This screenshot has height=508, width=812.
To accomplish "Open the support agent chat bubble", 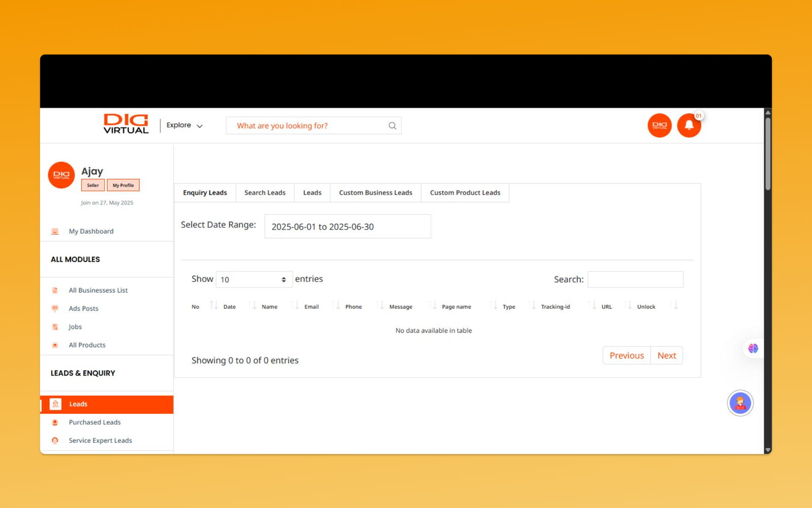I will (740, 403).
